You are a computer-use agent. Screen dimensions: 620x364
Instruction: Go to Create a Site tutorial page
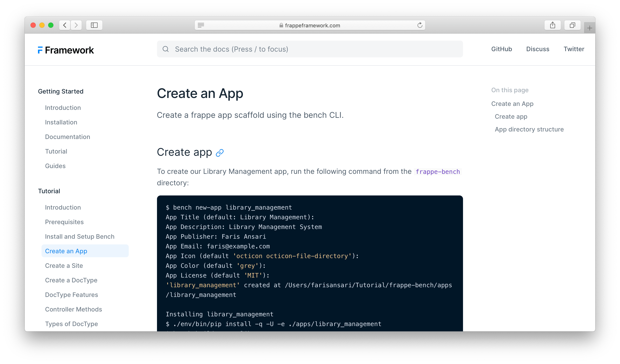[64, 266]
